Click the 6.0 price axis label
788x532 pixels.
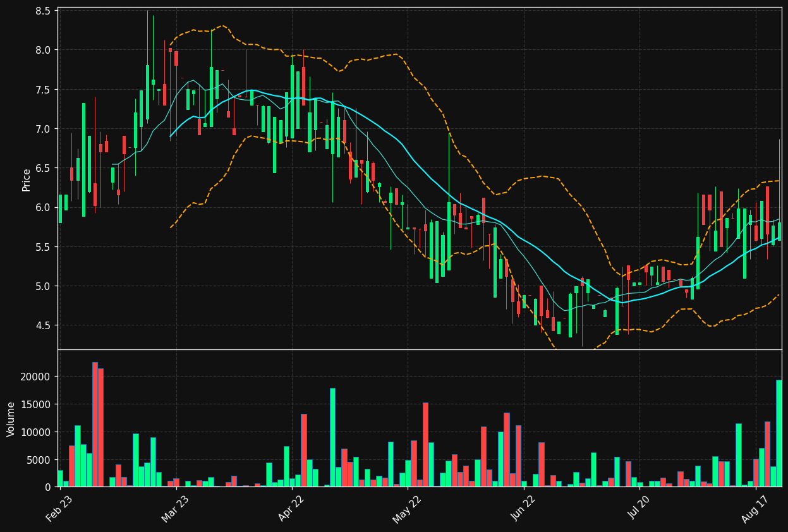point(44,207)
